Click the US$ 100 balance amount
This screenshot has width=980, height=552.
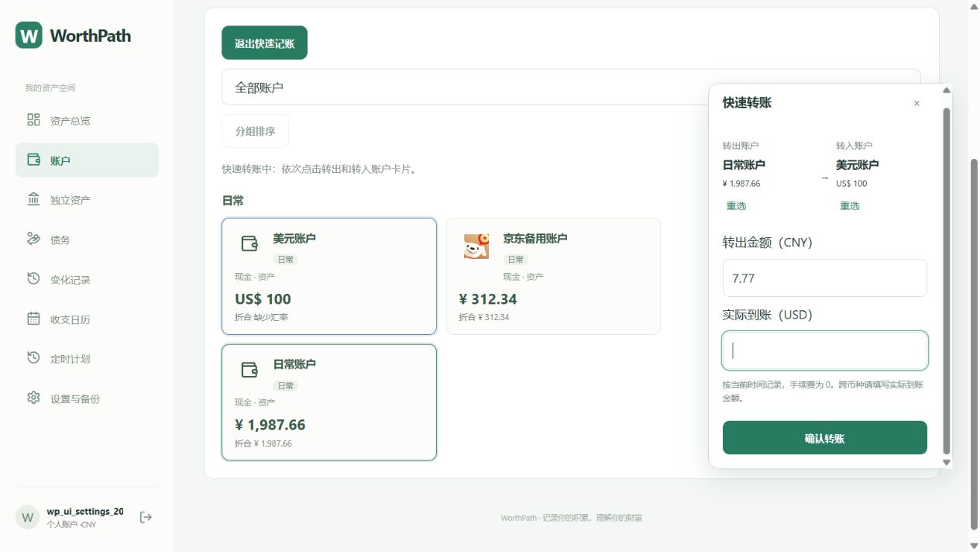[263, 298]
